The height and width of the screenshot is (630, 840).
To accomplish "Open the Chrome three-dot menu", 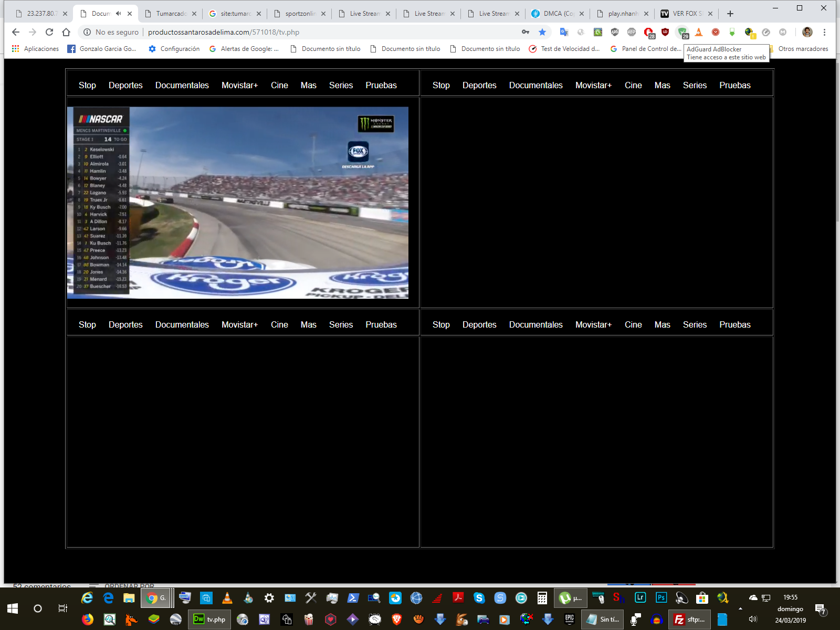I will (824, 33).
